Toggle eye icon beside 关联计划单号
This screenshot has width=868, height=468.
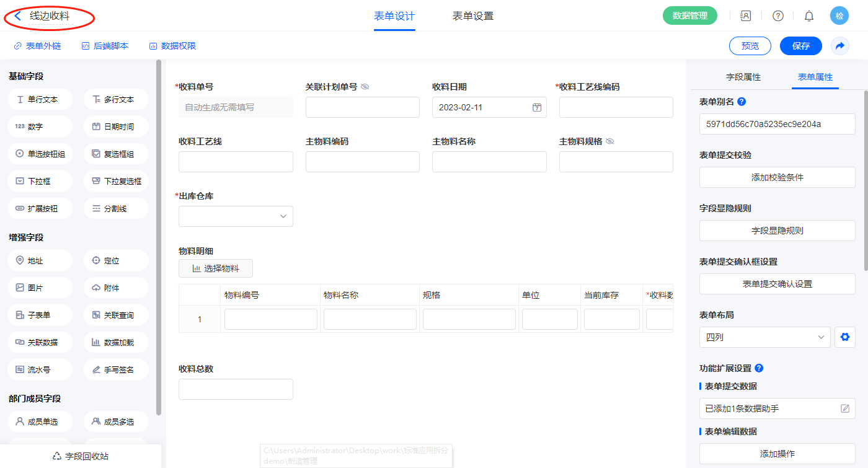click(x=365, y=87)
